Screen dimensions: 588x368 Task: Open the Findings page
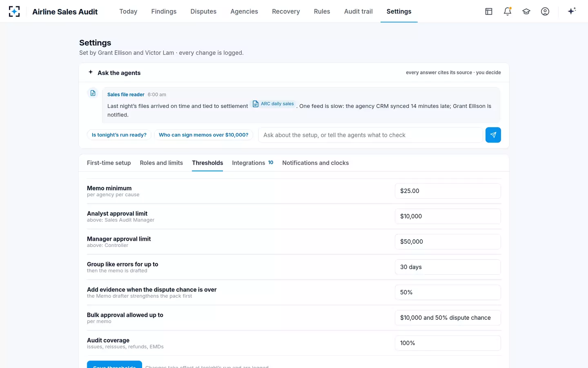164,11
